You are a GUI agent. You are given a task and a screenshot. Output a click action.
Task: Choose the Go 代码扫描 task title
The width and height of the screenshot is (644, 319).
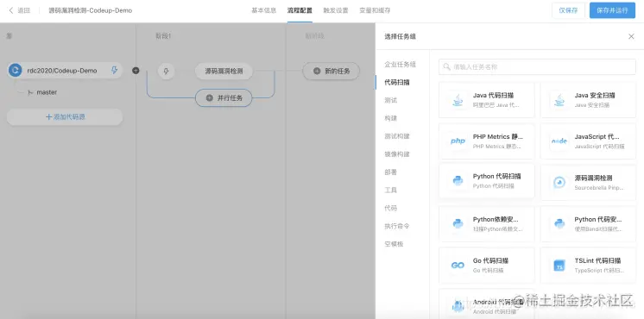(x=491, y=260)
